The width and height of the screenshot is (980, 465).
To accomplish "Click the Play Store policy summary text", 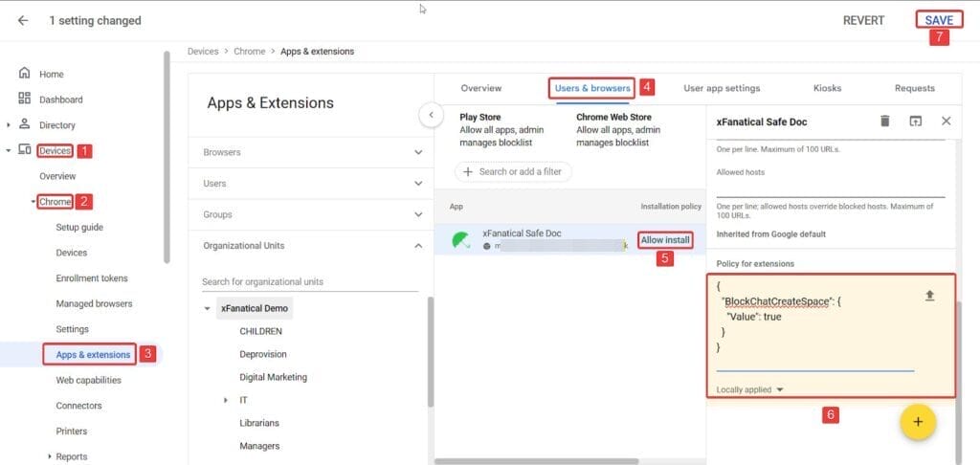I will pos(501,129).
